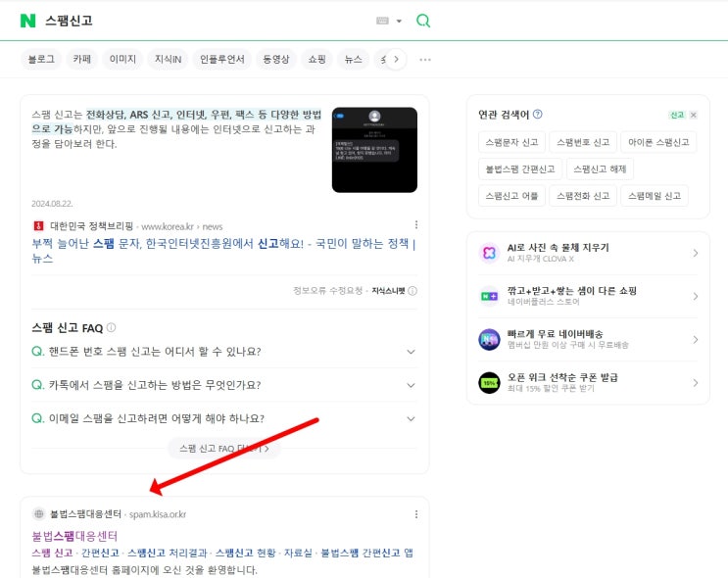Click chevron for 빠르게 무료 네이버배송 row
This screenshot has width=728, height=578.
coord(695,339)
